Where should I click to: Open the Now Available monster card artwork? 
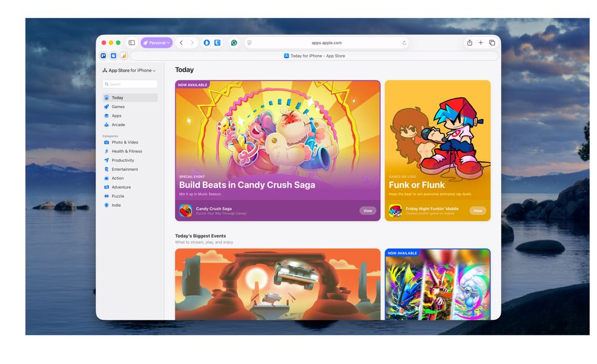coord(438,284)
